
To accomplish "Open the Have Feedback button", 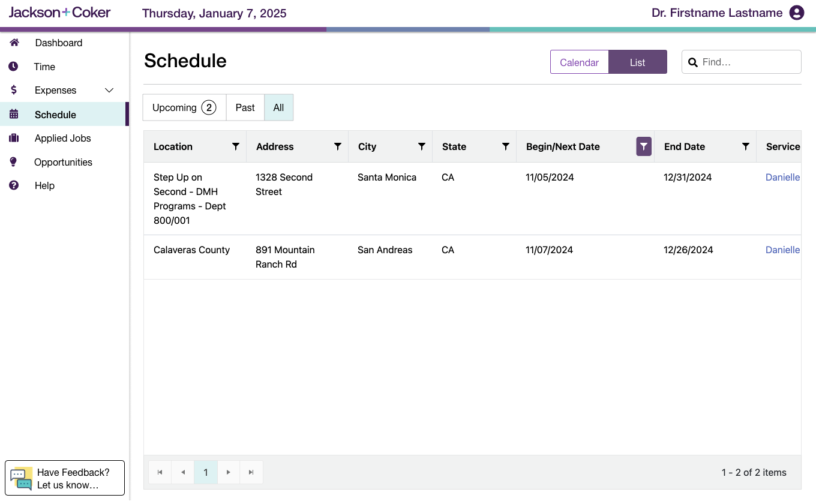I will [65, 478].
